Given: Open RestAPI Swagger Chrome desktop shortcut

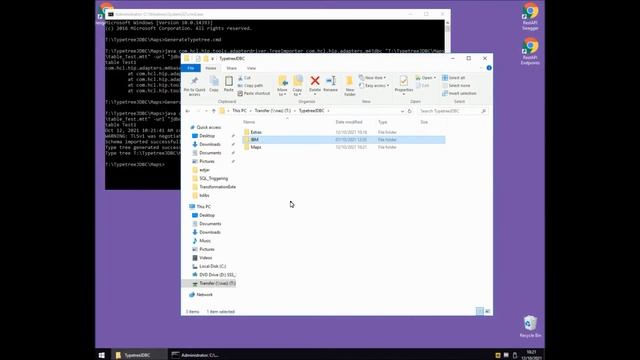Looking at the screenshot, I should point(530,16).
